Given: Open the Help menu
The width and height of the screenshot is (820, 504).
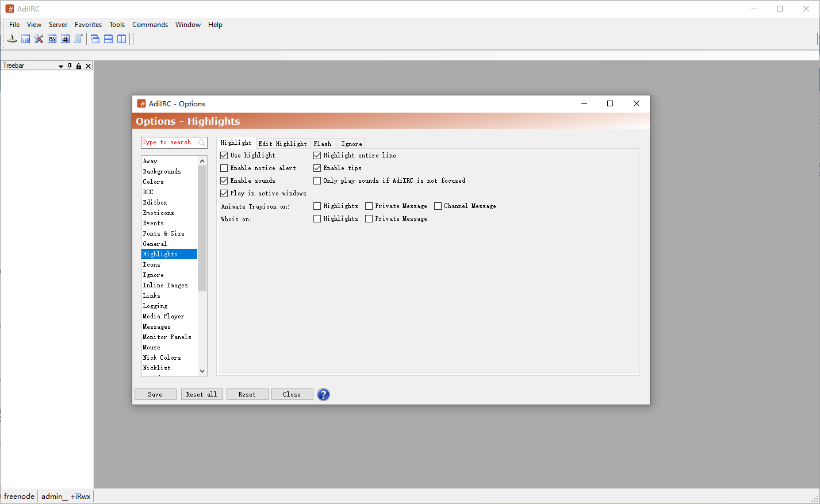Looking at the screenshot, I should (x=215, y=25).
